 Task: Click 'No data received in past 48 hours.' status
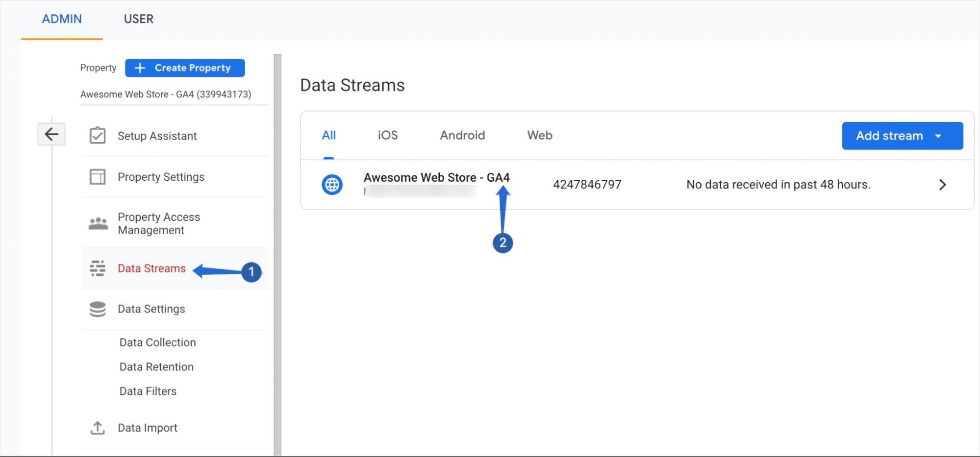[x=778, y=185]
